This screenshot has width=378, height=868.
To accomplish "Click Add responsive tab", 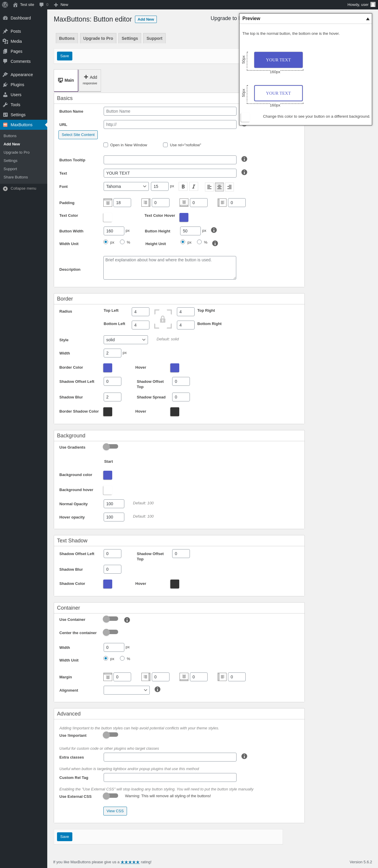I will point(90,80).
